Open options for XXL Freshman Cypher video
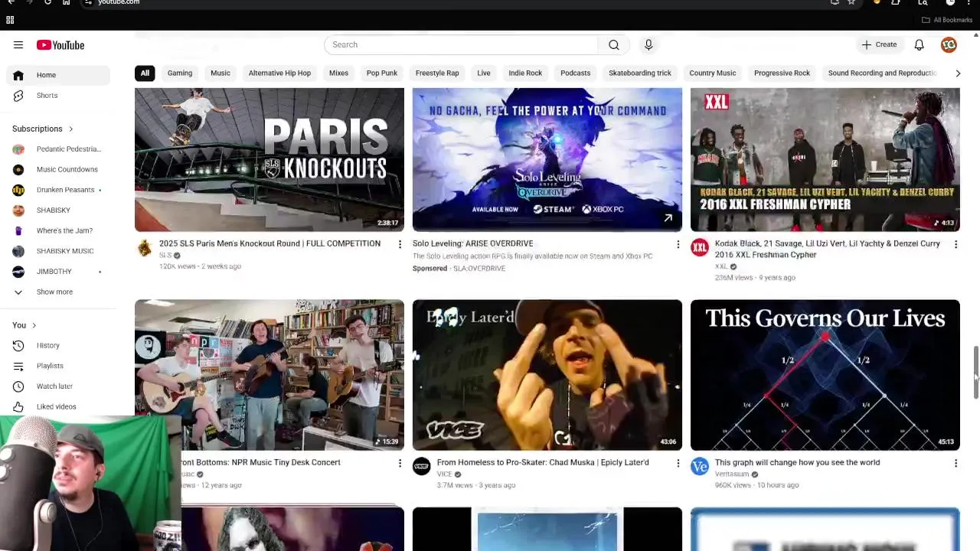Viewport: 980px width, 551px height. [x=955, y=244]
